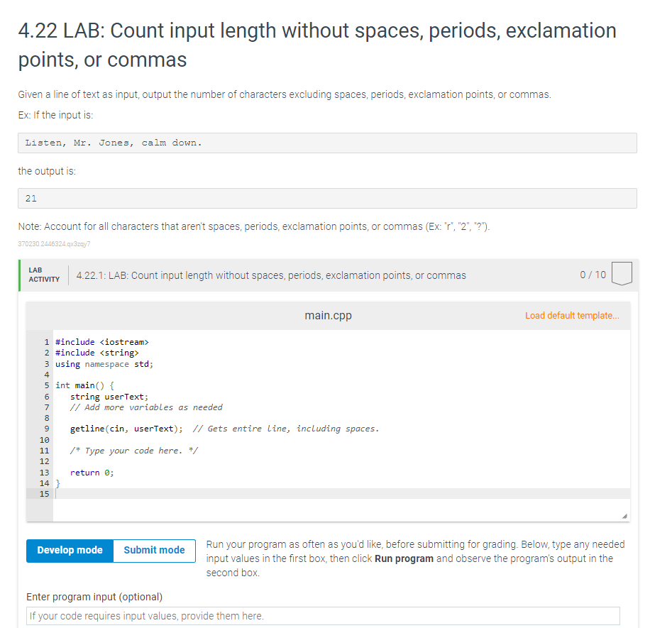Screen dimensions: 672x628
Task: Switch to Submit mode
Action: coord(153,550)
